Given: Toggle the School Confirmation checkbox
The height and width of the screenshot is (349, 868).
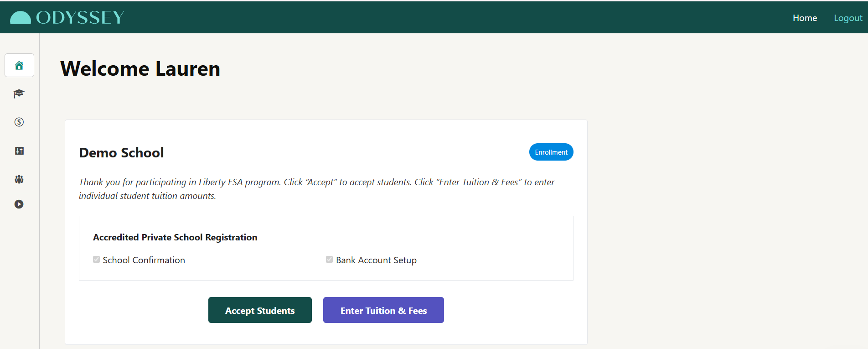Looking at the screenshot, I should click(96, 260).
